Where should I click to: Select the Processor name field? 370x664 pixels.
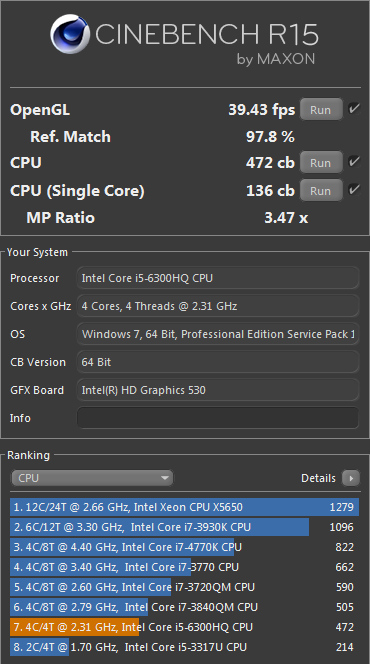click(x=218, y=278)
